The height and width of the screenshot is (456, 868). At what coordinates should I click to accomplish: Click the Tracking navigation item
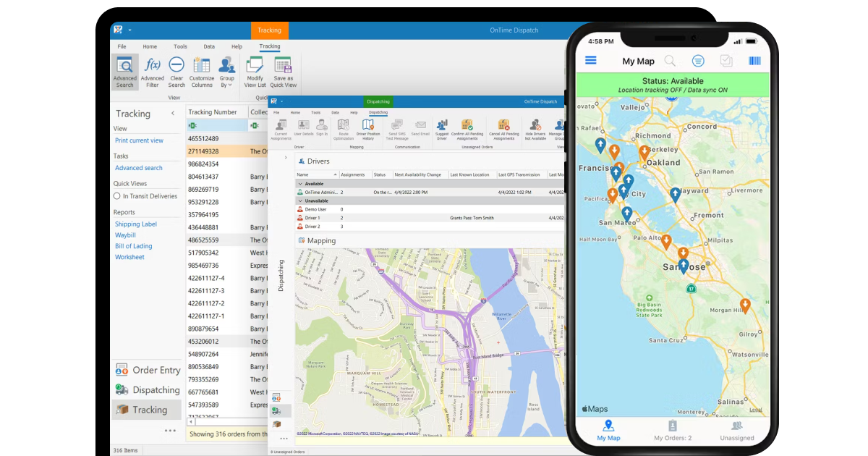[x=148, y=410]
